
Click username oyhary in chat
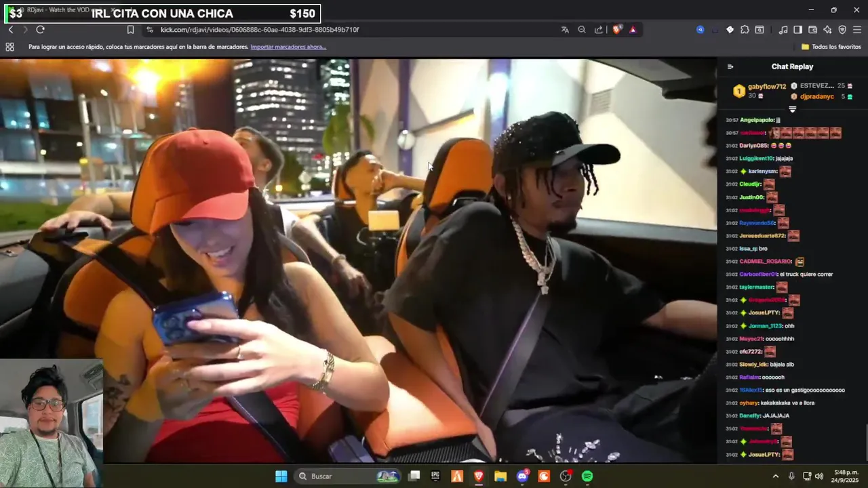pyautogui.click(x=749, y=403)
